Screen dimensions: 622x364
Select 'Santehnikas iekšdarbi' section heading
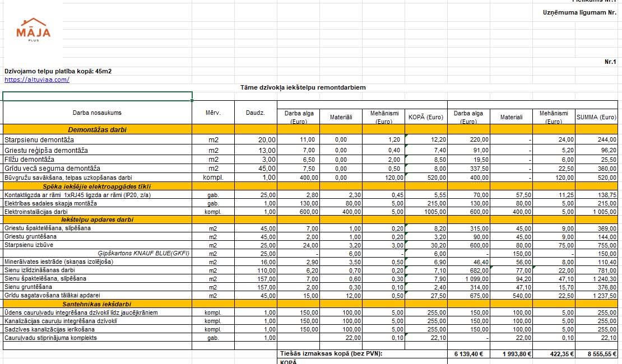tap(97, 304)
